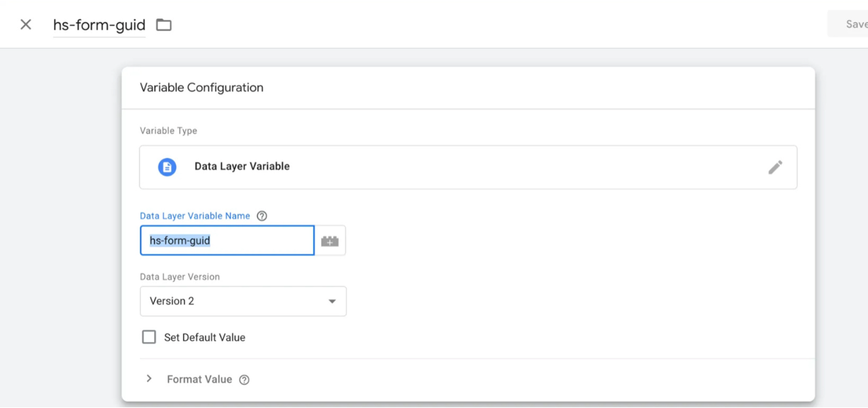Click the Data Layer Version label

179,277
